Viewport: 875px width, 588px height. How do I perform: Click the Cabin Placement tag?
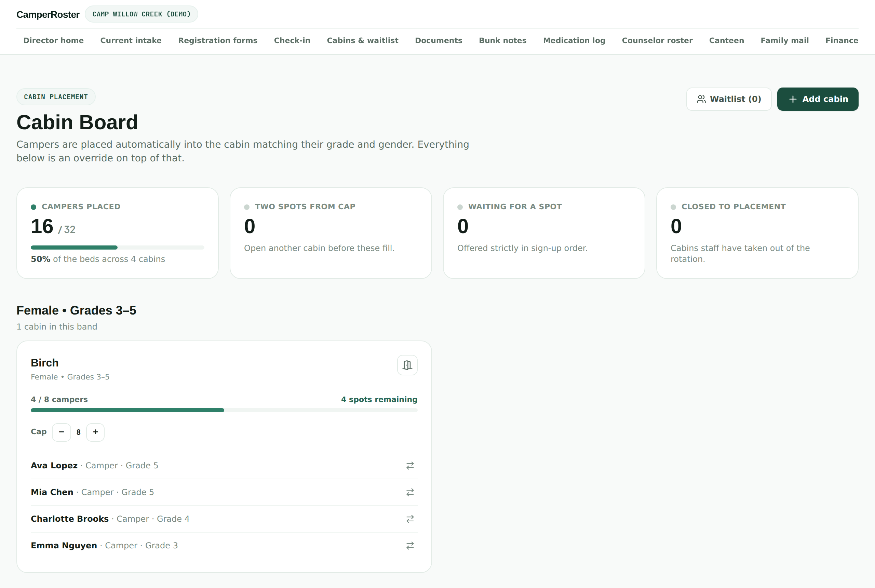click(x=56, y=97)
